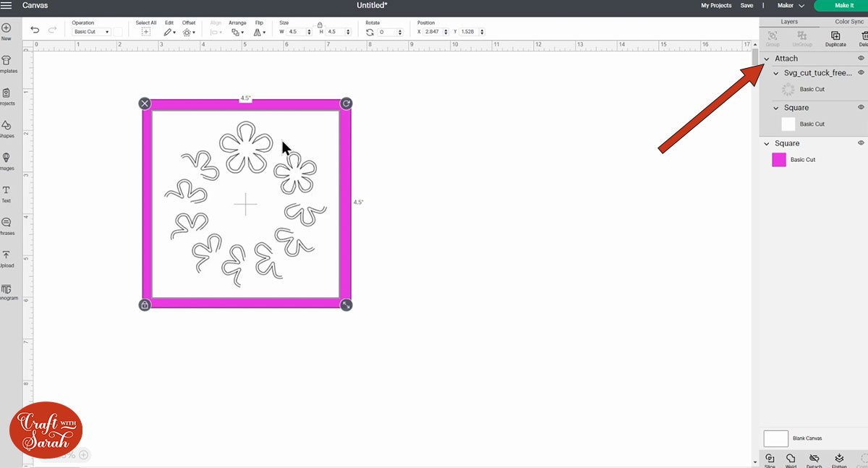Open My Projects
Screen dimensions: 868x468
716,5
